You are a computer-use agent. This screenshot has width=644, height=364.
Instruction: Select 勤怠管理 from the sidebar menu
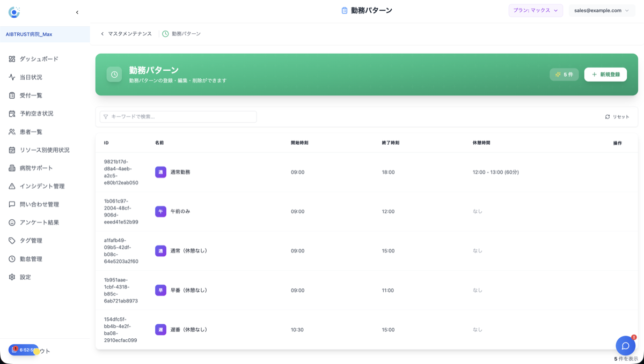(11, 258)
